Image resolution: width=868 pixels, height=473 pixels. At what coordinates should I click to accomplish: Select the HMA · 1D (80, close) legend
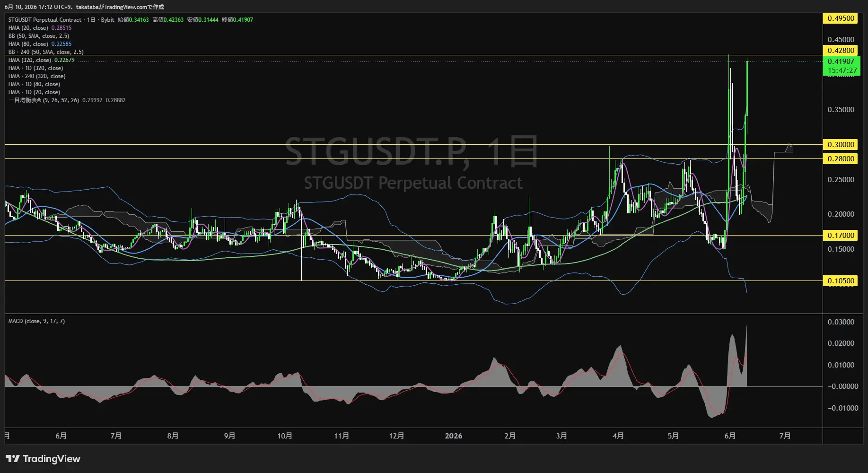(34, 84)
